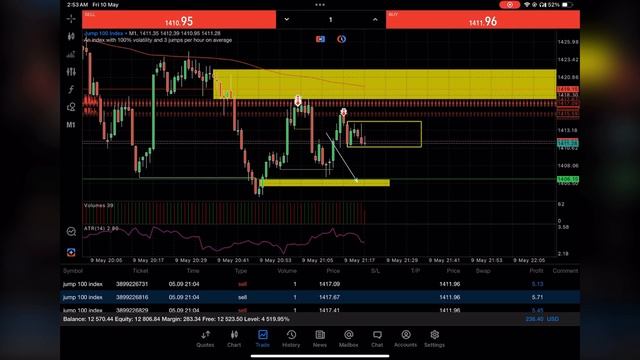Tap the Type column header
This screenshot has height=360, width=640.
(x=241, y=271)
